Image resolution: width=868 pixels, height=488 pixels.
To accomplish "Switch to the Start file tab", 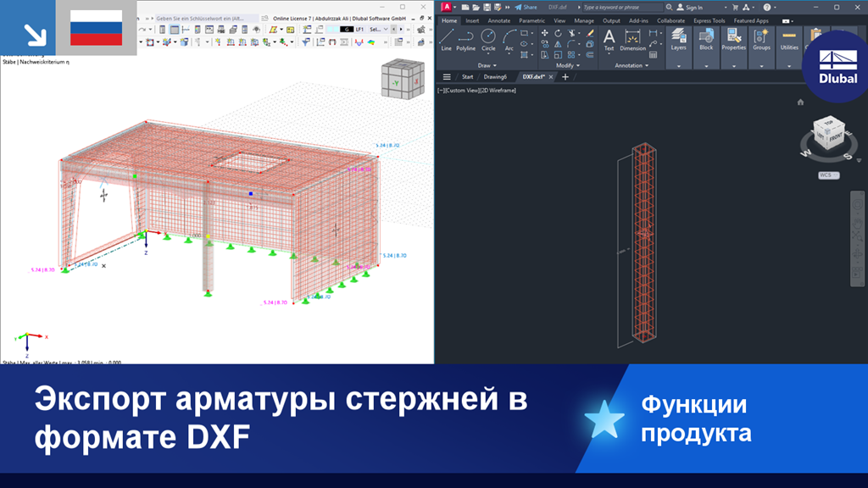I will (468, 77).
